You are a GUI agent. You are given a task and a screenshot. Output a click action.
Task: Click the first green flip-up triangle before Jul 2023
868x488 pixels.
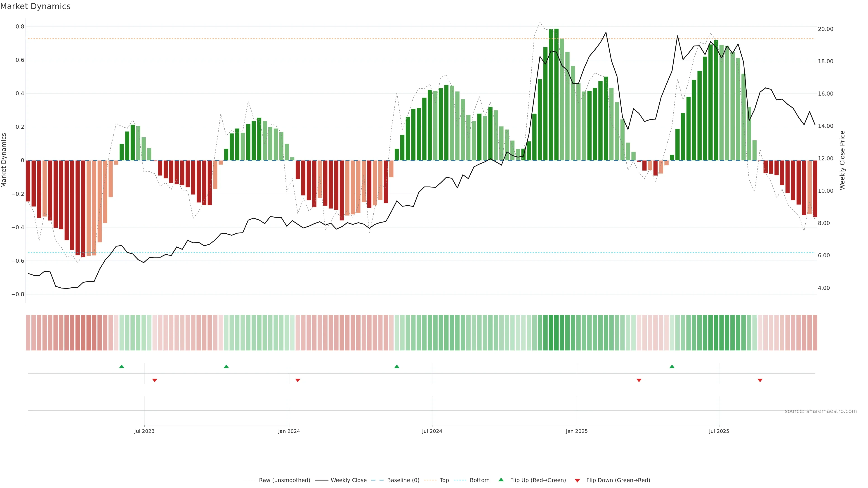click(x=122, y=366)
